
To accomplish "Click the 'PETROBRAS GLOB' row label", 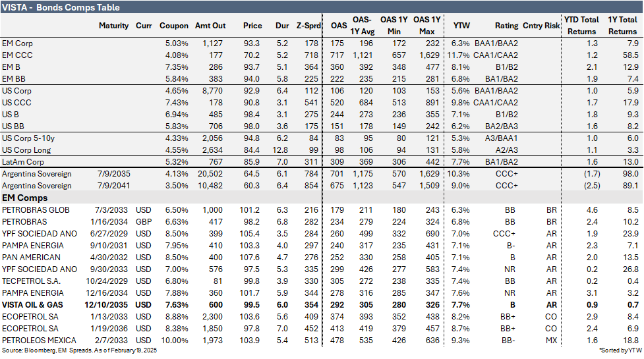I will 36,210.
